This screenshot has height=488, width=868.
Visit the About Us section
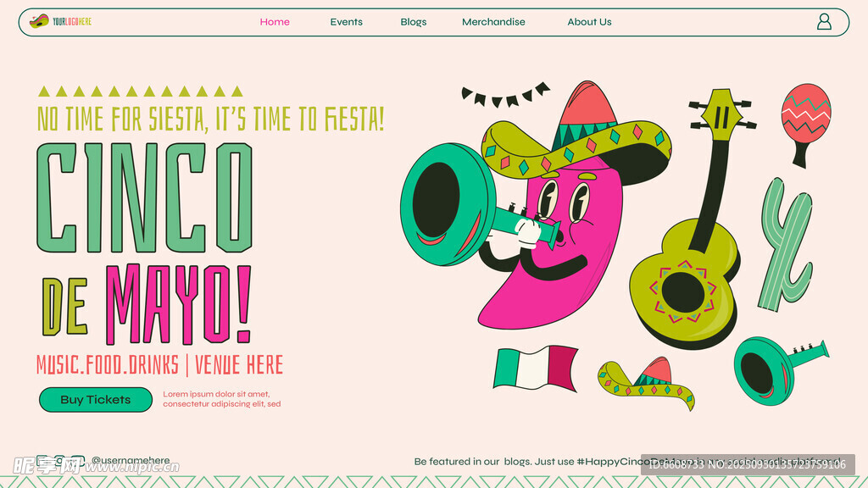pos(589,22)
